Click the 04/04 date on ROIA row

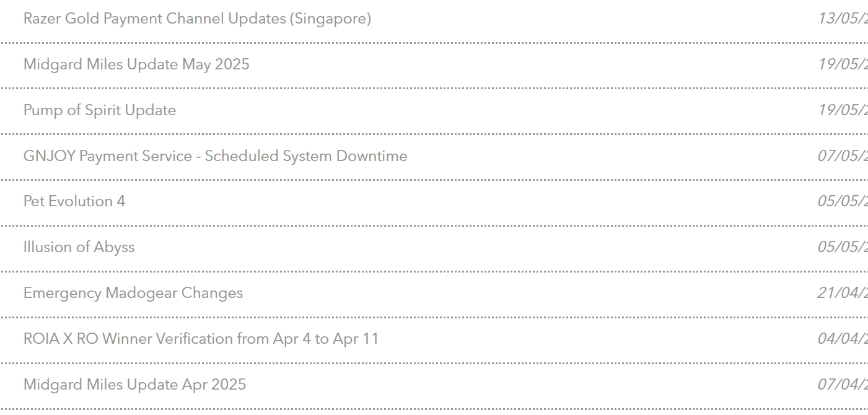843,339
